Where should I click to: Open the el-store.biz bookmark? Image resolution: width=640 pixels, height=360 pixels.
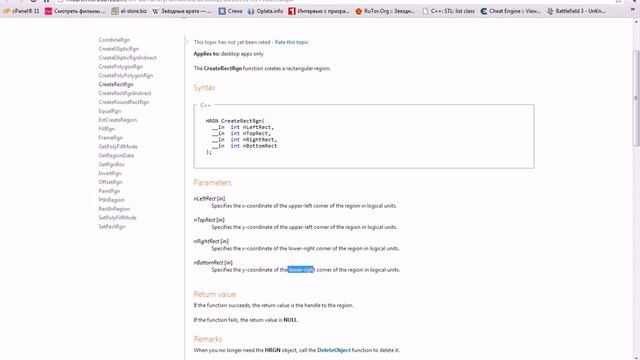pyautogui.click(x=129, y=11)
